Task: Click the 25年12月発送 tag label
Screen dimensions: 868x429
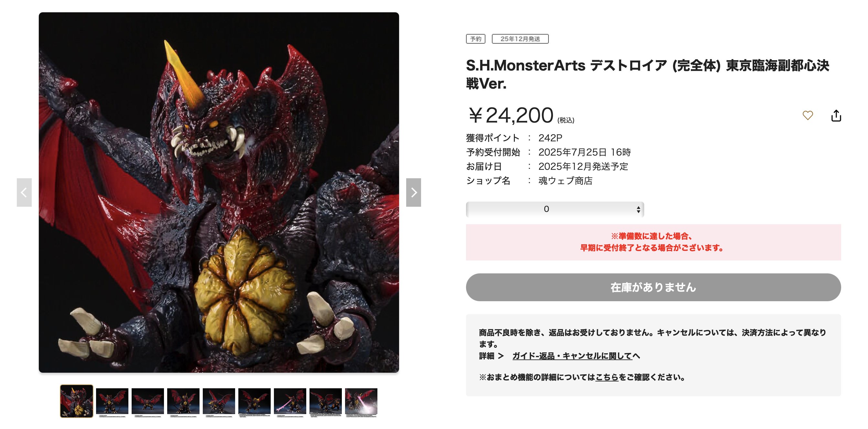Action: 520,39
